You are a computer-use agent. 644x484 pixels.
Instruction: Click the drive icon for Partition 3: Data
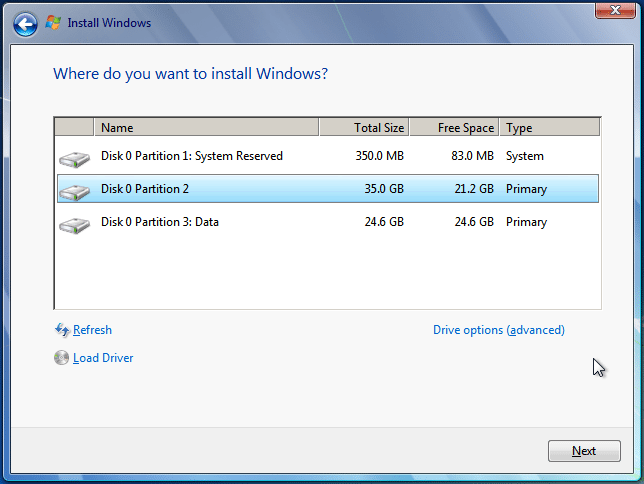(74, 225)
